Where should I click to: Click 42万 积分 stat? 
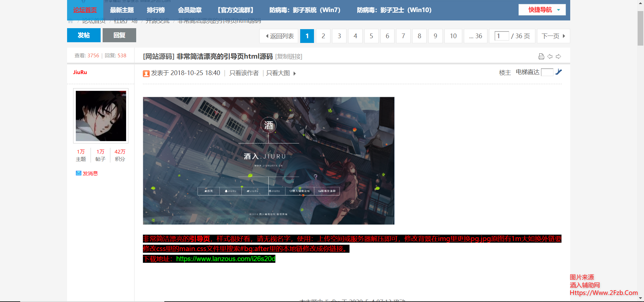(120, 155)
